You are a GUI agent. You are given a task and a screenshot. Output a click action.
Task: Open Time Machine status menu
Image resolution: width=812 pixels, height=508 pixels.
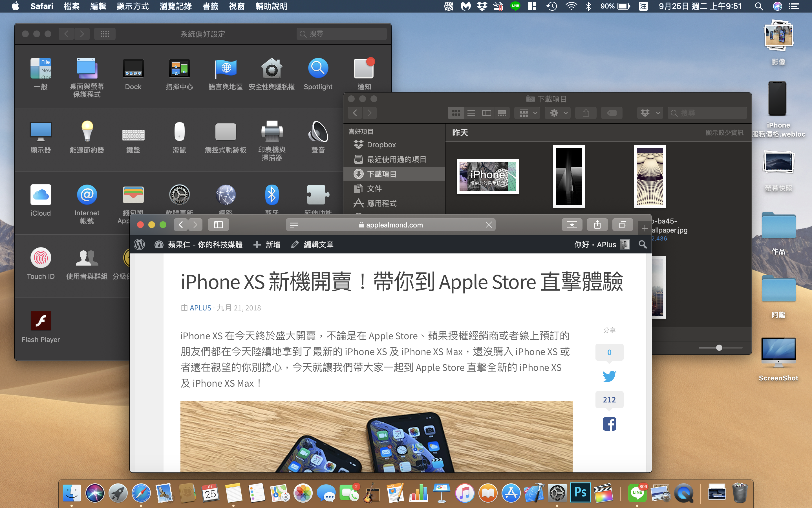tap(552, 6)
